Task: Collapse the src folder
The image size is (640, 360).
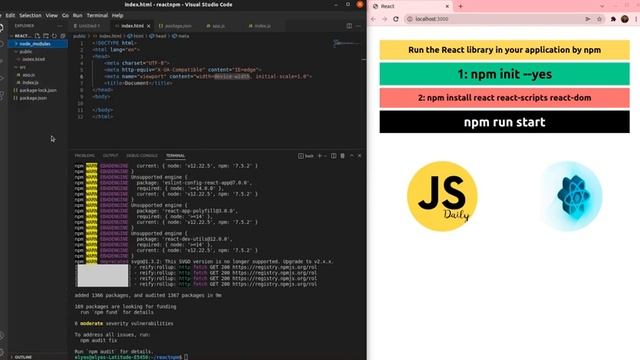Action: (38, 67)
